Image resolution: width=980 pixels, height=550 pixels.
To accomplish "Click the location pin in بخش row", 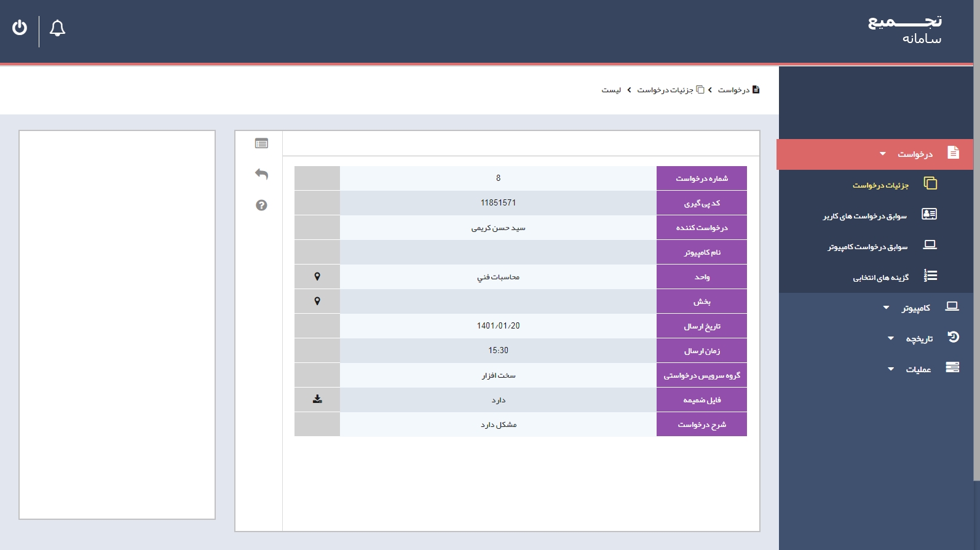I will point(317,301).
